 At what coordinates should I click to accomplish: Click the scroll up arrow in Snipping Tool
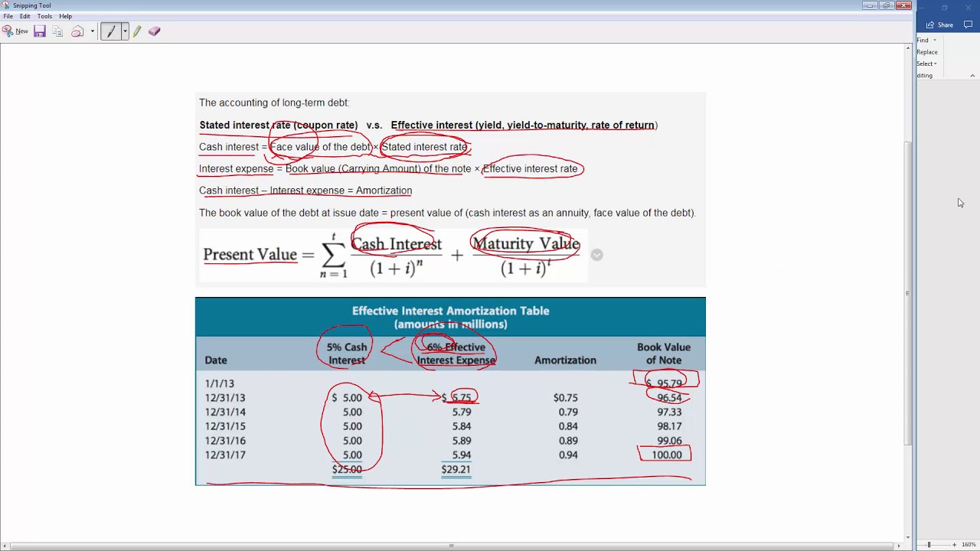tap(908, 48)
